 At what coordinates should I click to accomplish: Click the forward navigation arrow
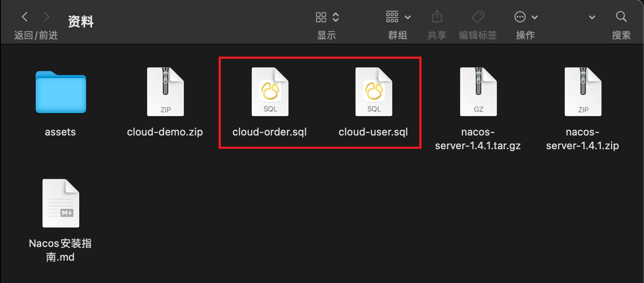[47, 17]
